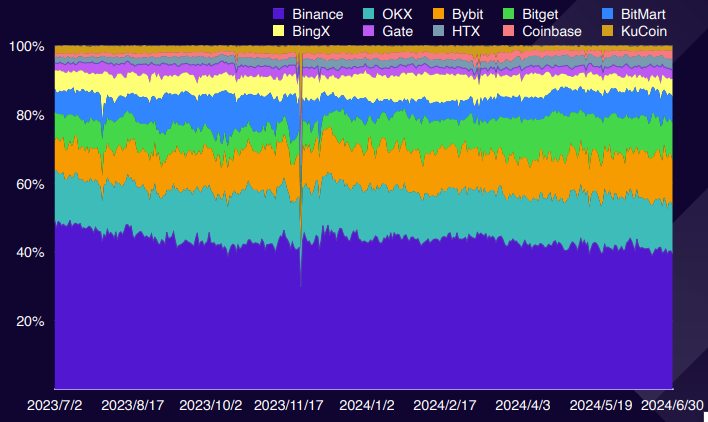Click the 2023/11/17 date label

(289, 405)
